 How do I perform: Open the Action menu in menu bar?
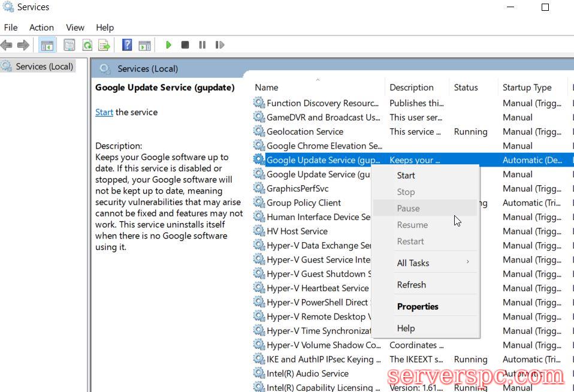coord(41,28)
